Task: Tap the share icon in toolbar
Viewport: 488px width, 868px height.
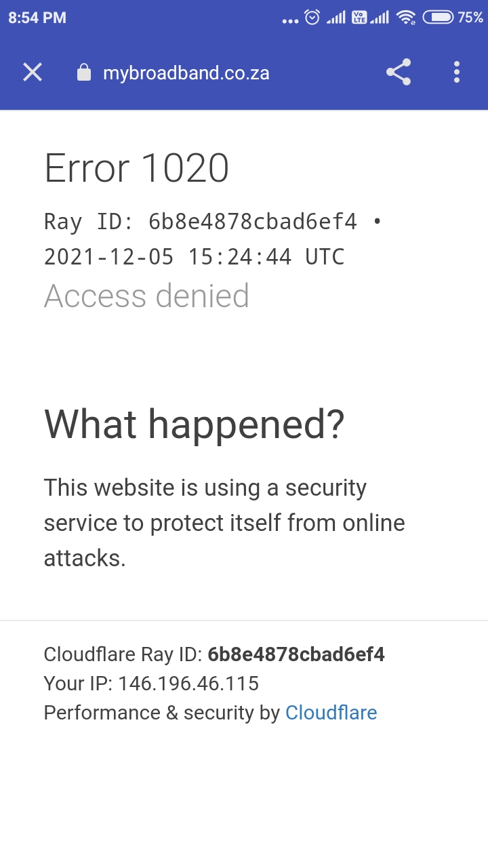Action: click(x=399, y=73)
